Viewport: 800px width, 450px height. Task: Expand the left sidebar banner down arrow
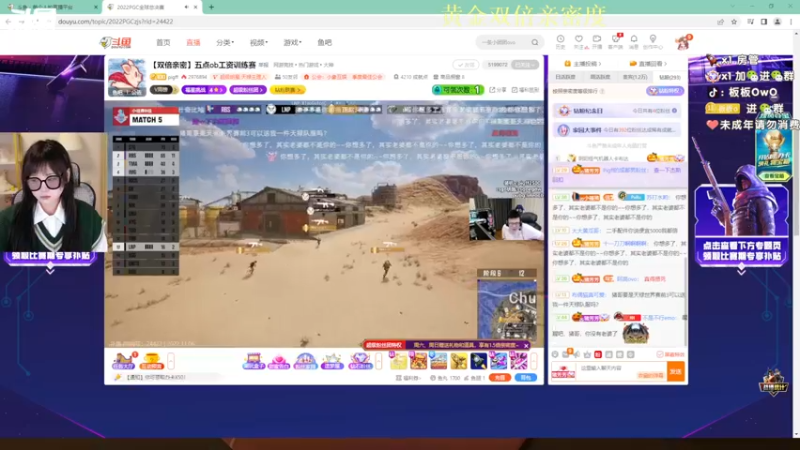tap(50, 271)
